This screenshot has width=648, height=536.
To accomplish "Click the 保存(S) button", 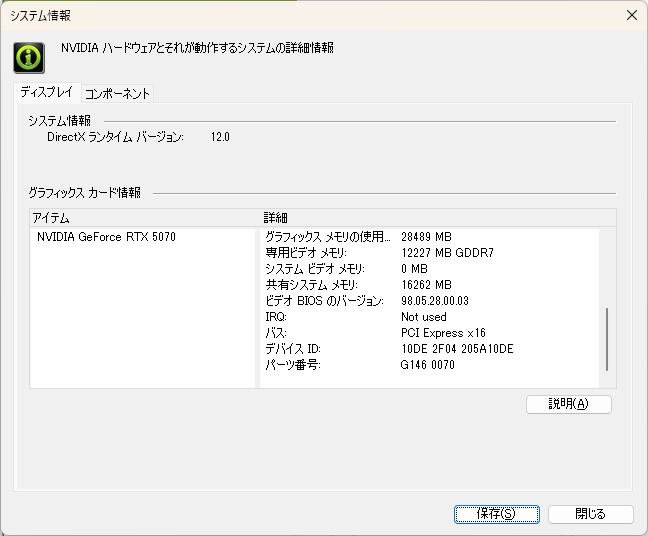I will [497, 514].
